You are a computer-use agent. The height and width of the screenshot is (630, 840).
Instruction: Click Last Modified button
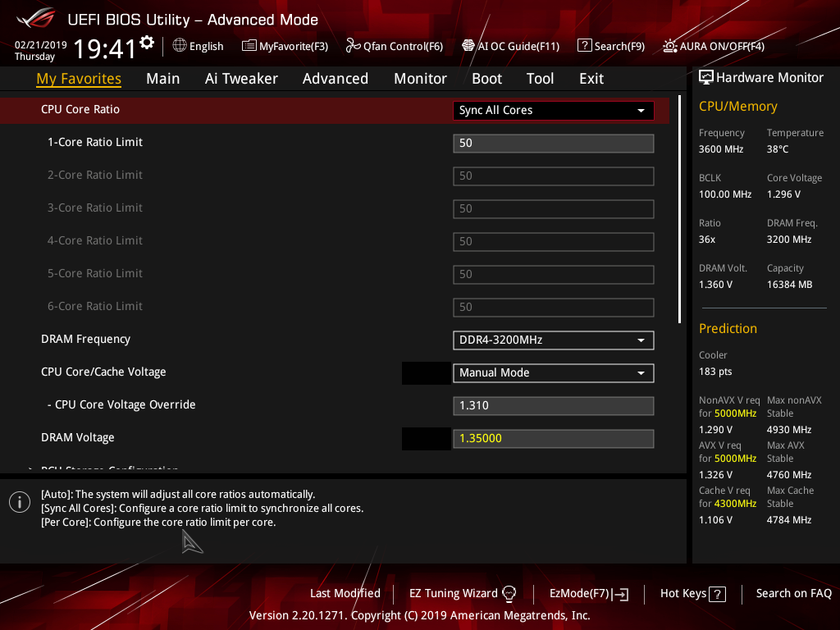pyautogui.click(x=345, y=593)
